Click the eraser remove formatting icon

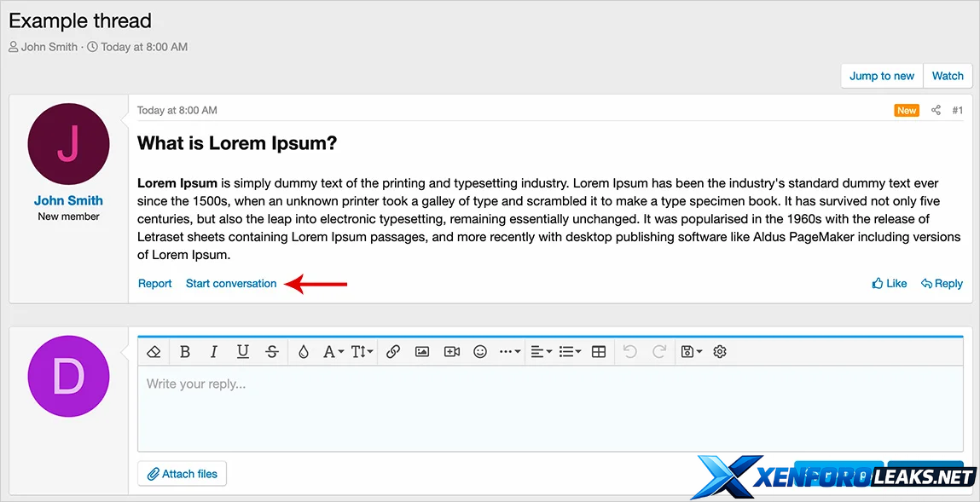[154, 351]
